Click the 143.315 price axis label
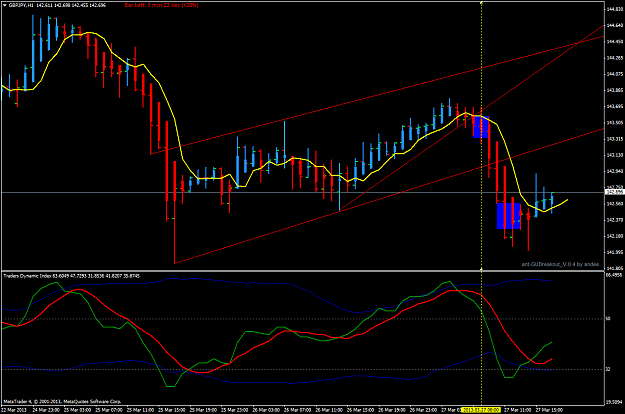 click(x=615, y=139)
